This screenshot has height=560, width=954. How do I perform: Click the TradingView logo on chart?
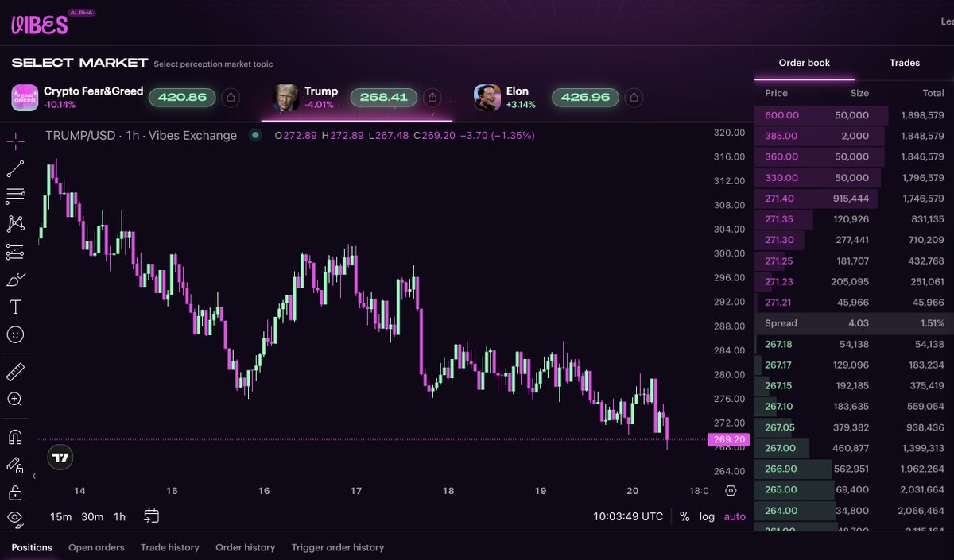(x=60, y=456)
